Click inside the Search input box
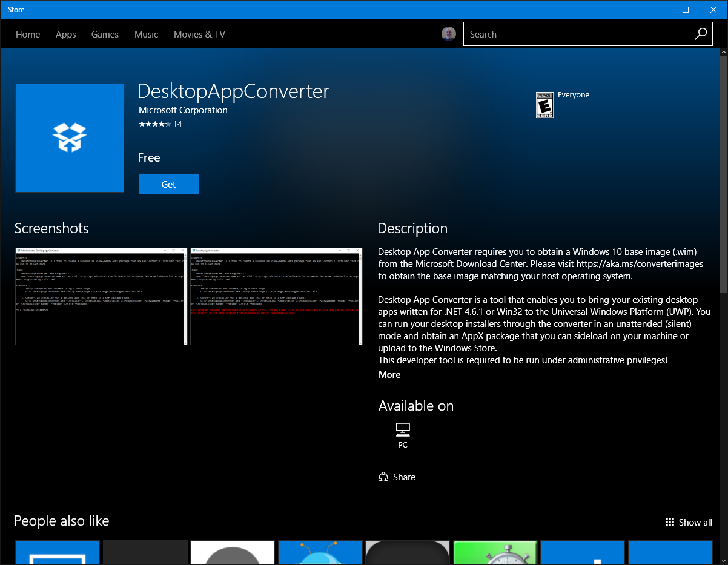 [575, 34]
